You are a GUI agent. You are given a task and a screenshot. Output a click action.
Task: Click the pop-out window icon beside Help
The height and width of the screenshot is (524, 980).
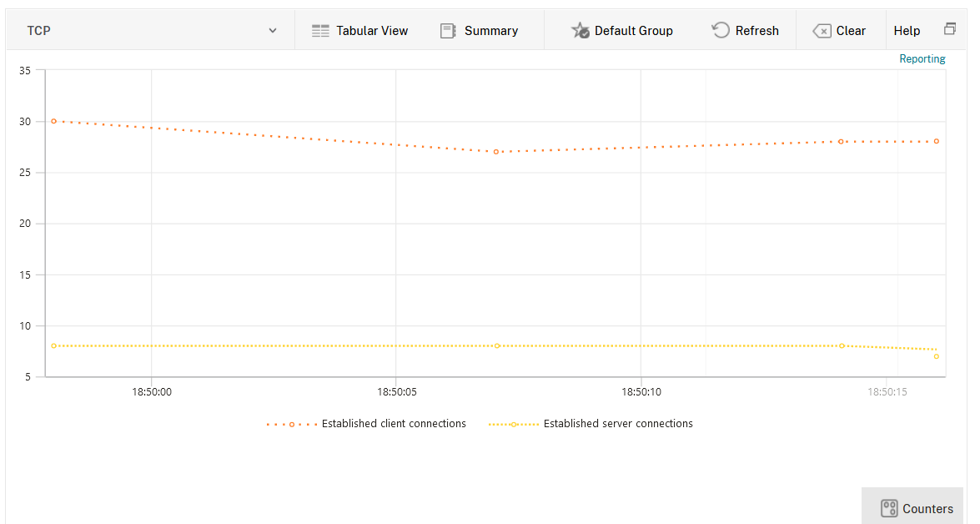[x=950, y=29]
